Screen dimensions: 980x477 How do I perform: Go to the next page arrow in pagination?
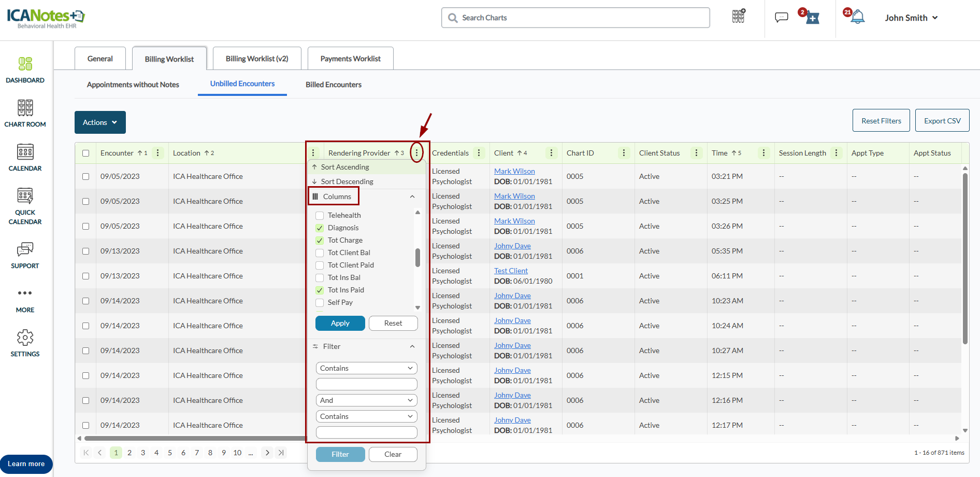[x=267, y=453]
